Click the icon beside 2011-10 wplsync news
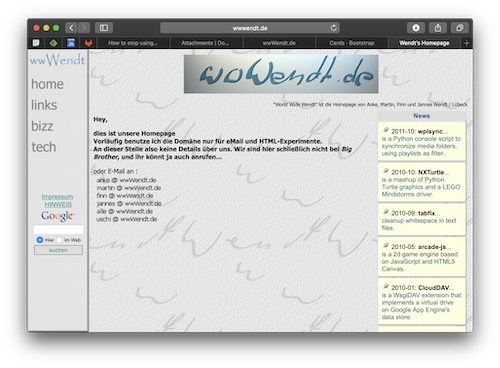500x368 pixels. click(x=386, y=130)
